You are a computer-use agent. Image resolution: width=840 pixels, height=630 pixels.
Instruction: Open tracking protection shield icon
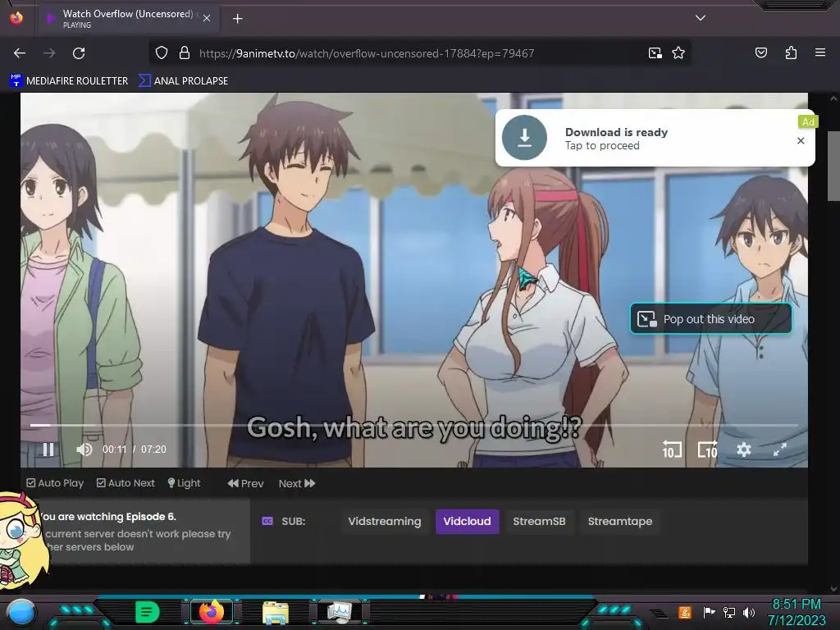pyautogui.click(x=162, y=53)
